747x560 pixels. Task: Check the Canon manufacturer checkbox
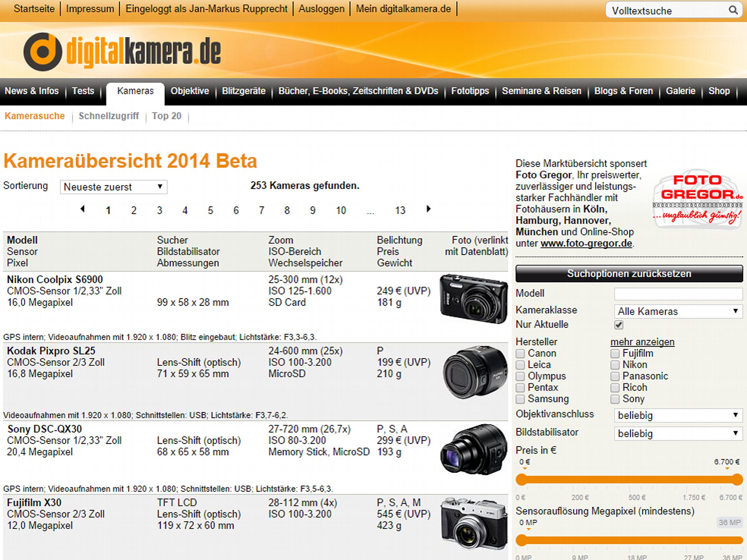click(520, 354)
